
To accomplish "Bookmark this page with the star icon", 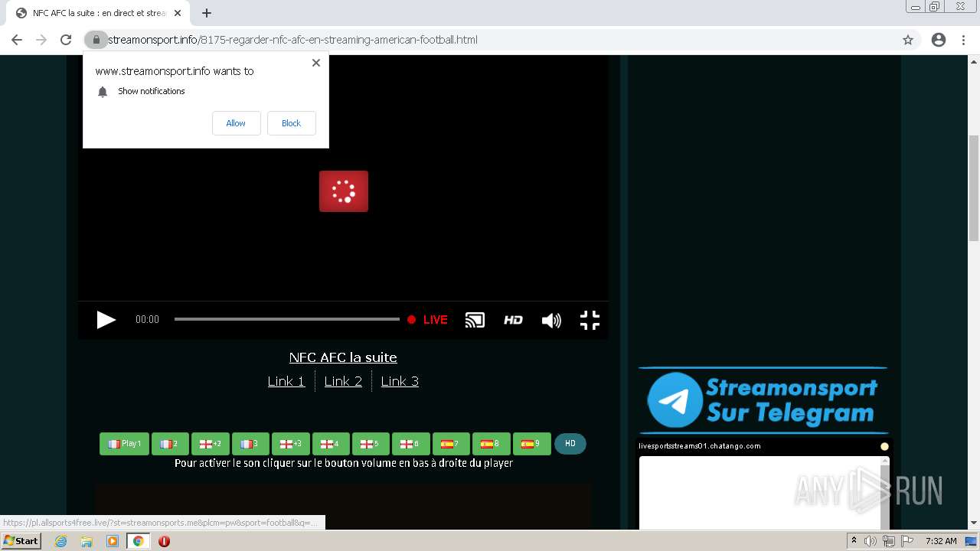I will coord(908,40).
